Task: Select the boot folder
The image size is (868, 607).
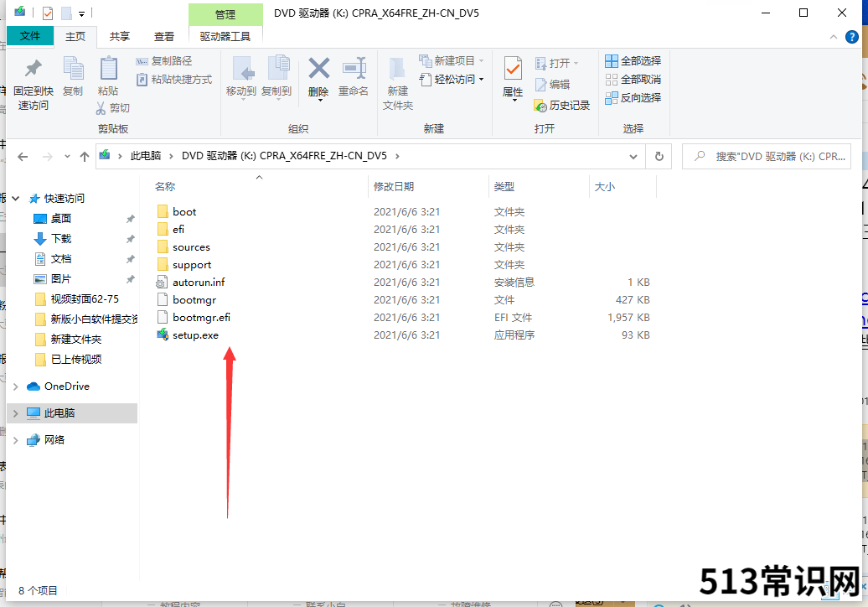Action: tap(183, 211)
